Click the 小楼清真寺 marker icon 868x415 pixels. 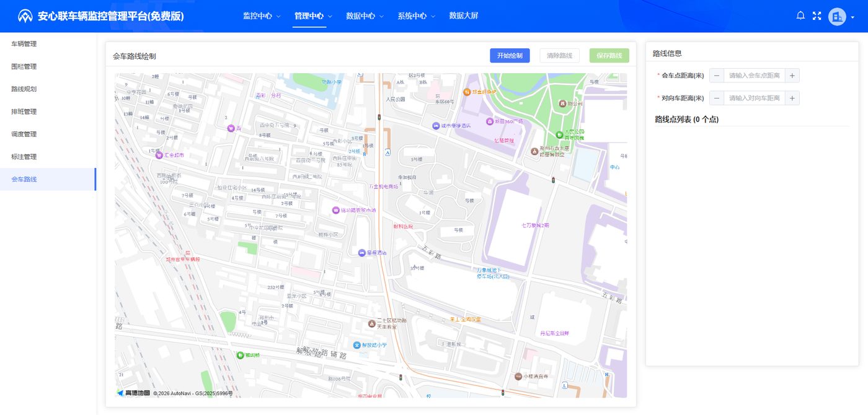(518, 376)
